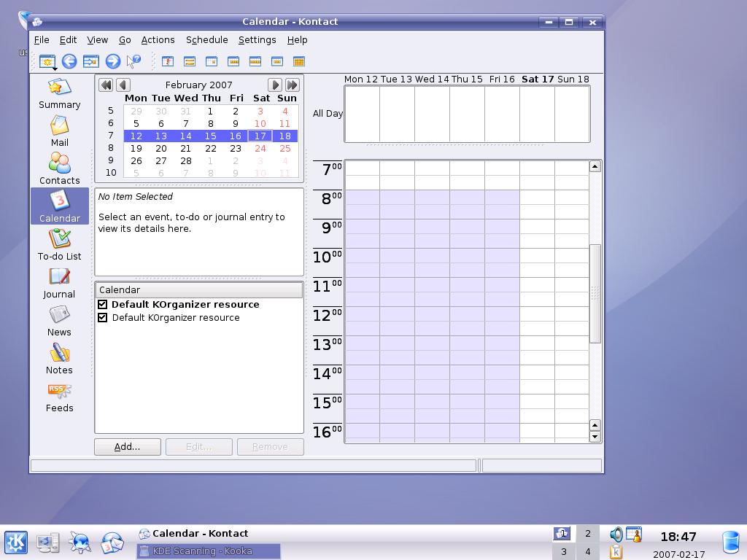Viewport: 747px width, 560px height.
Task: Click the agenda scrollbar bottom down arrow
Action: 595,437
